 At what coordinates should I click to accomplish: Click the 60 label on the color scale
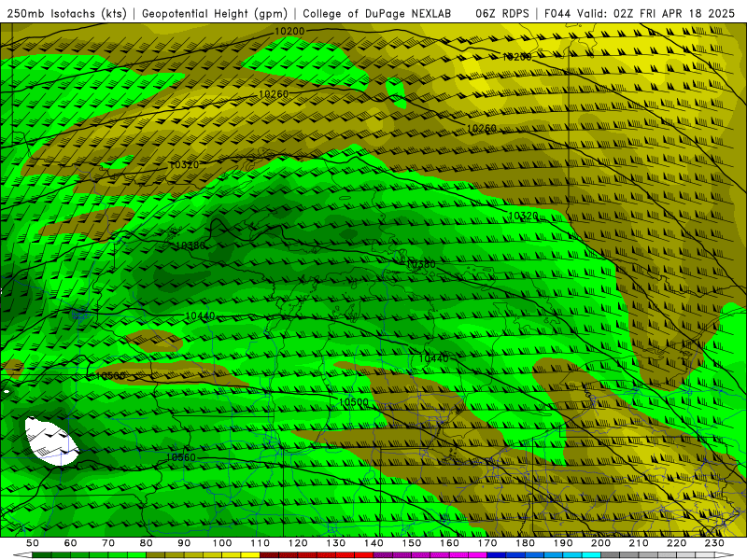(x=70, y=543)
